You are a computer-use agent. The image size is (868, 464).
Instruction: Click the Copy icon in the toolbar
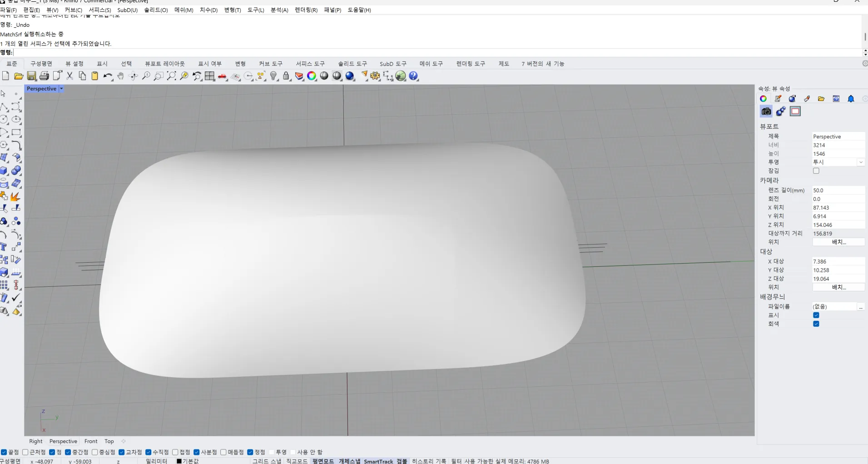click(x=82, y=76)
